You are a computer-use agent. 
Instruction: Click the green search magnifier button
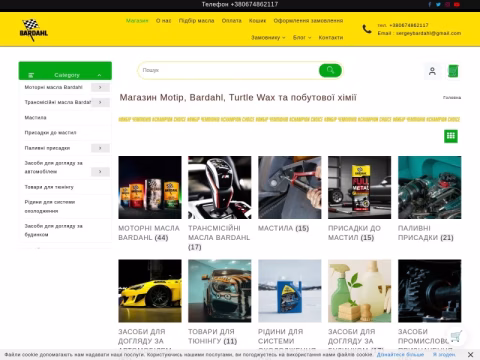point(330,70)
